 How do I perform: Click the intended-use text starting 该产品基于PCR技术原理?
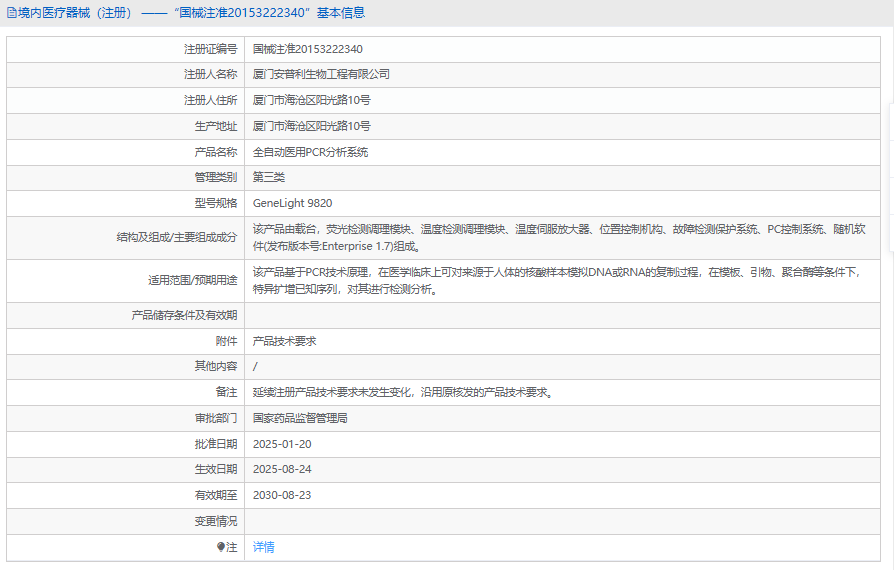(x=556, y=280)
